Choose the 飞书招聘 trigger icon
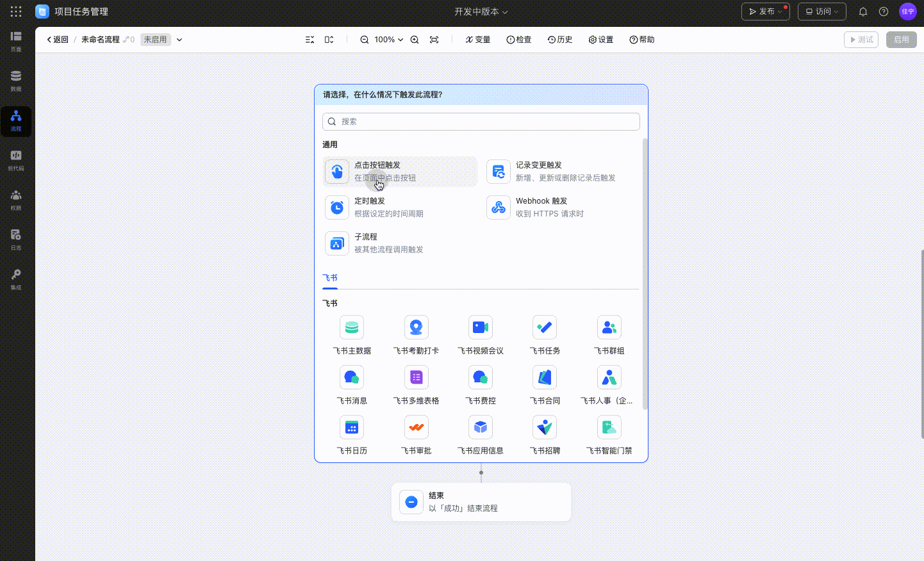The height and width of the screenshot is (561, 924). (545, 427)
